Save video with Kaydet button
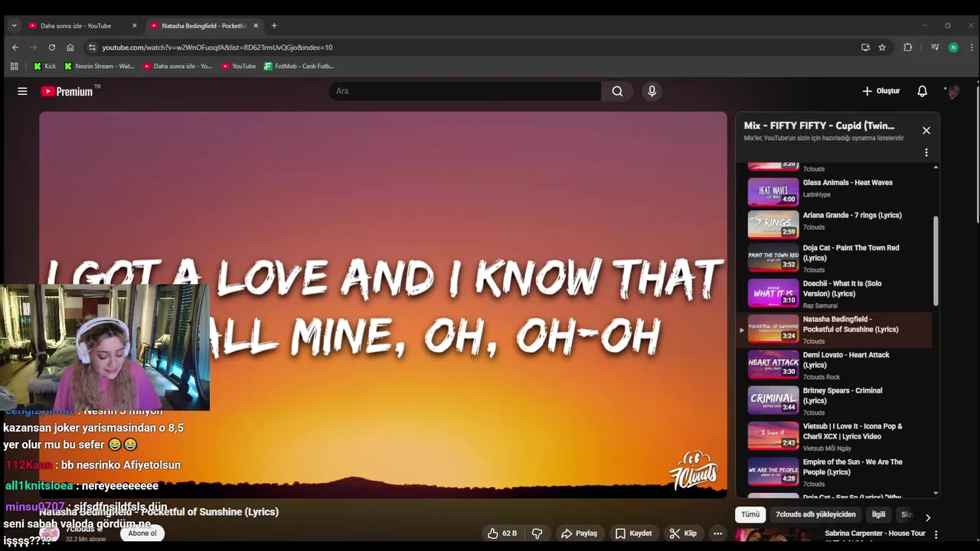980x551 pixels. (x=634, y=533)
